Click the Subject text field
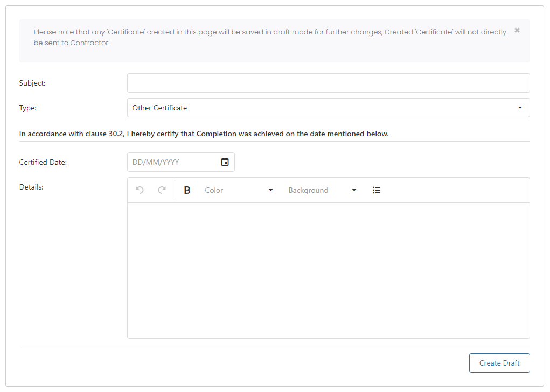Image resolution: width=550 pixels, height=392 pixels. (328, 83)
